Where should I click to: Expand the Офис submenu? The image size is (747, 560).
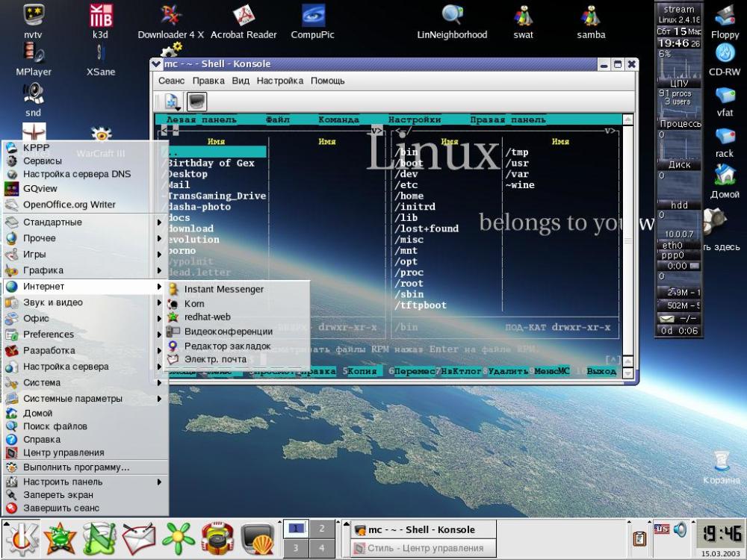84,319
